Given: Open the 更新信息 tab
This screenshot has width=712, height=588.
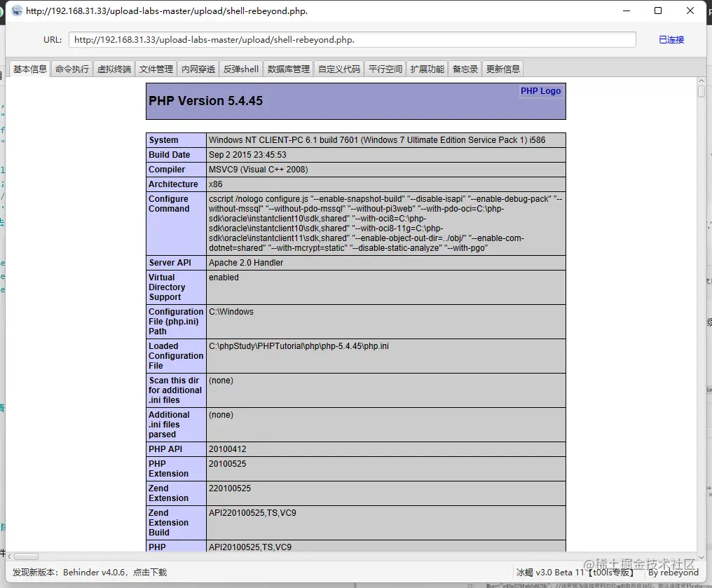Looking at the screenshot, I should click(x=503, y=69).
